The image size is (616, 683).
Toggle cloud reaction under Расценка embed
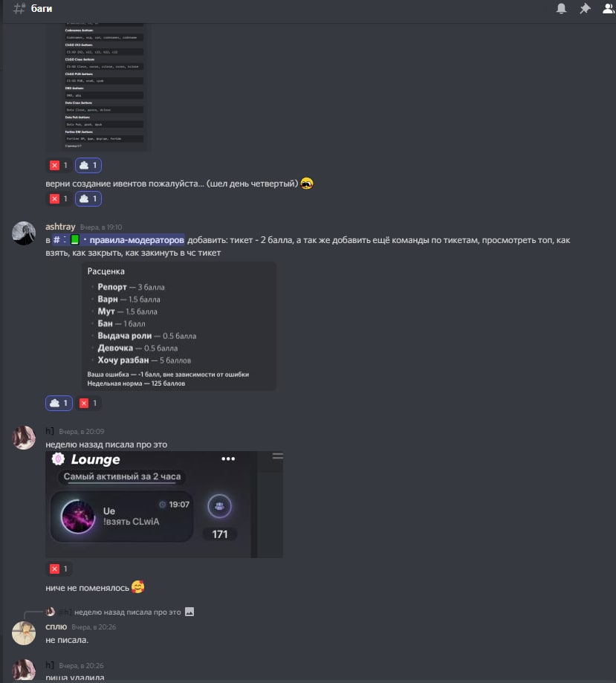tap(59, 404)
